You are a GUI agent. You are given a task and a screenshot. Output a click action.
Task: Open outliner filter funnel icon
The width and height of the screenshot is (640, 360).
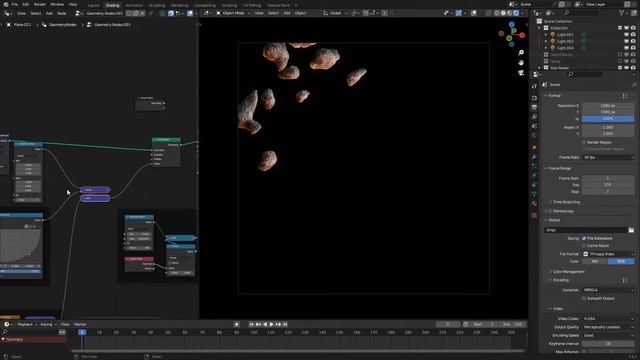(x=622, y=13)
